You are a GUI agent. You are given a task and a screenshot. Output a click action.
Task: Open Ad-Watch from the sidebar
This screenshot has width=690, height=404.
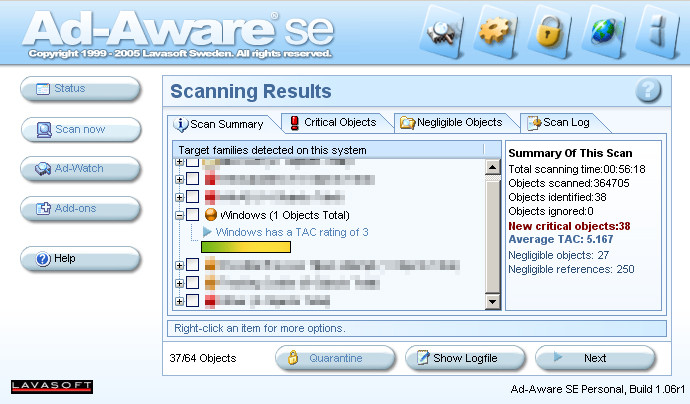[81, 169]
